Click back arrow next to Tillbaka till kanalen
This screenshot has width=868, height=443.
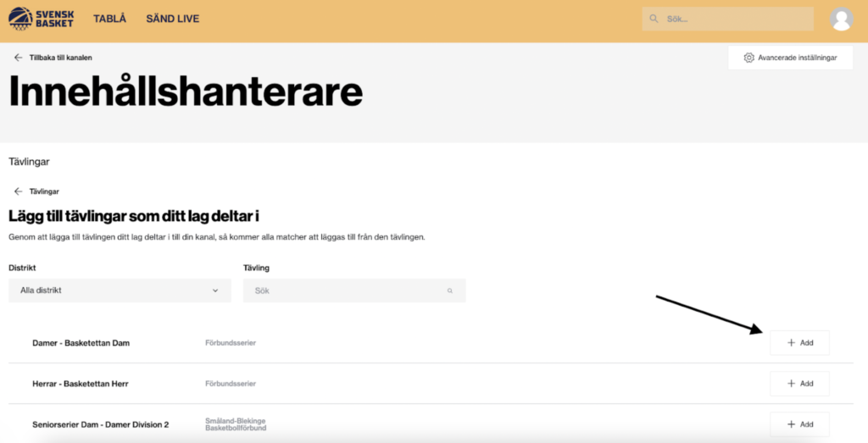(x=18, y=58)
